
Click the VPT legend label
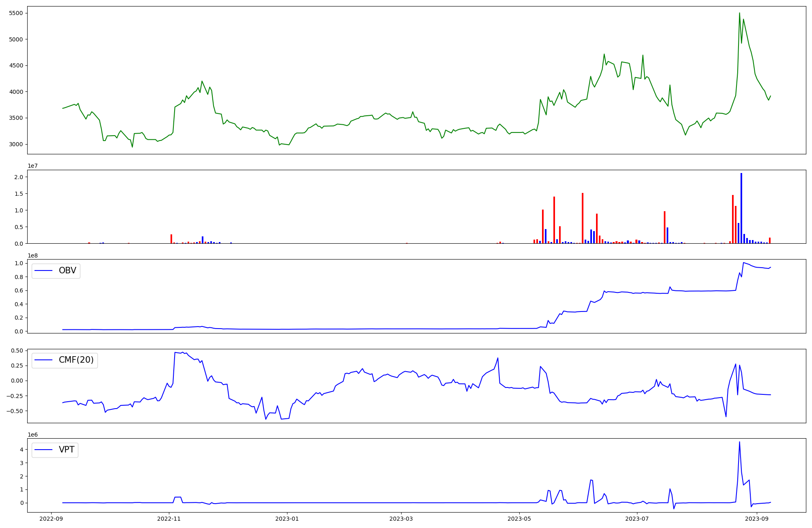pos(67,450)
